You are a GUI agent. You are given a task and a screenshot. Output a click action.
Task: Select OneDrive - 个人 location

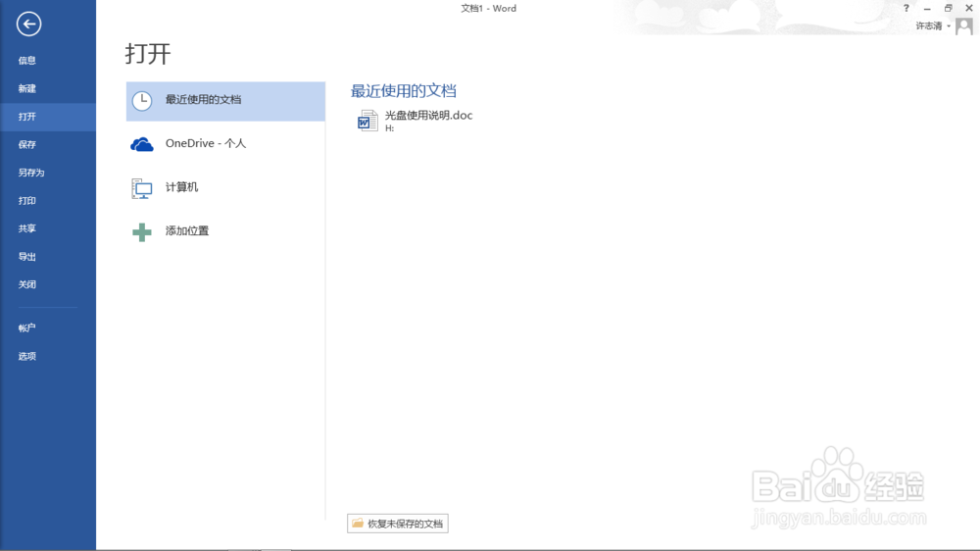tap(225, 144)
